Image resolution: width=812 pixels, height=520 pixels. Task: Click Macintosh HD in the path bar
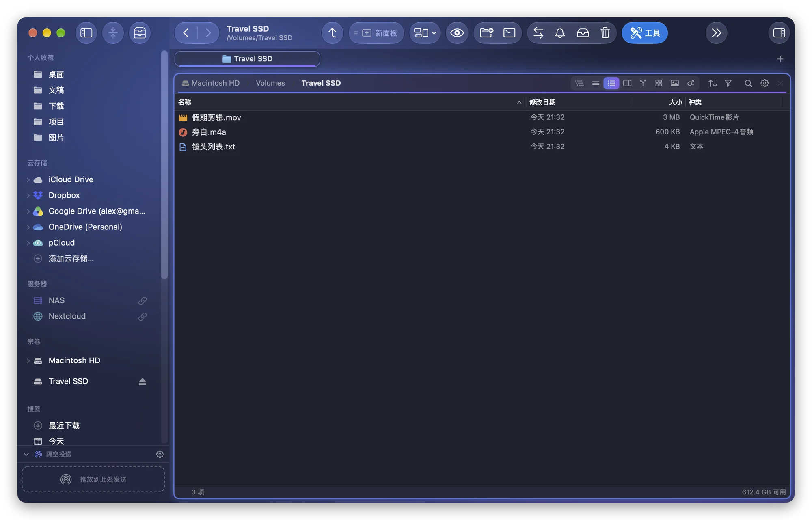click(x=211, y=83)
